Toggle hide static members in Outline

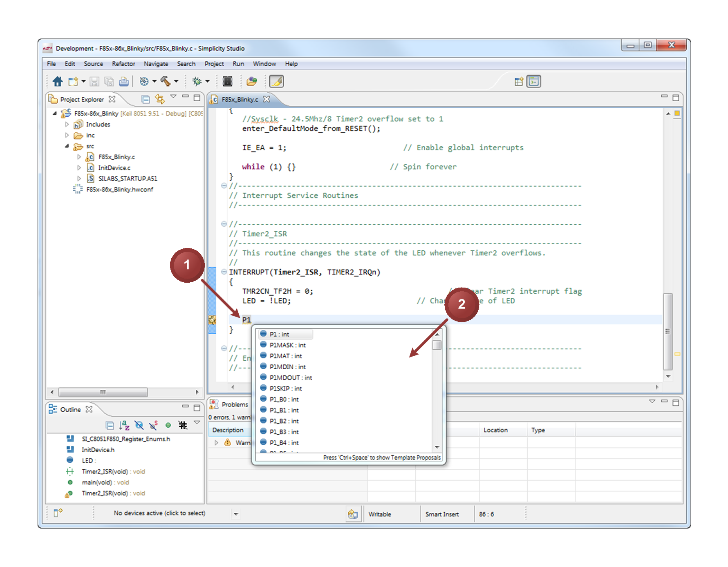coord(153,425)
